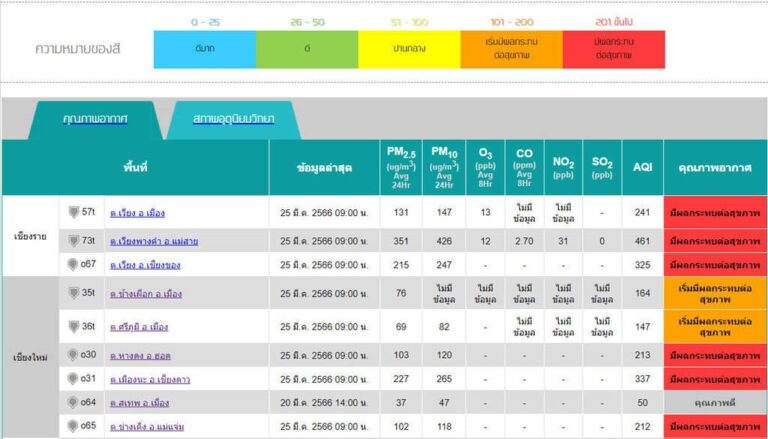Click the station marker icon for o31
The height and width of the screenshot is (439, 768).
click(73, 379)
